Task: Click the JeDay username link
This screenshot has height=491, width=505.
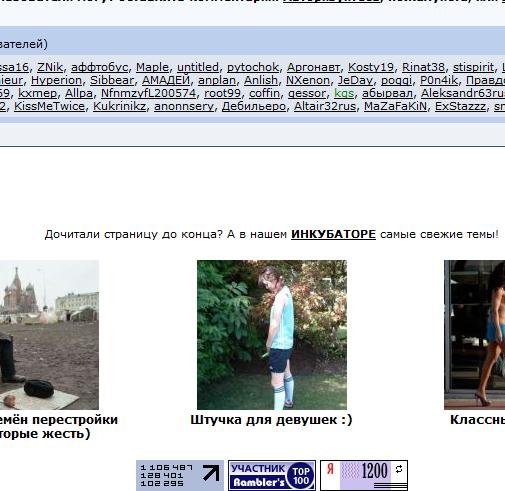Action: (x=355, y=80)
